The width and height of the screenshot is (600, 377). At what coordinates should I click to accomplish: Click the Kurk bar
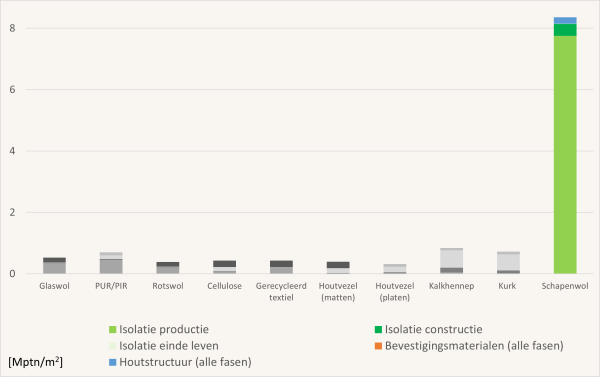[x=508, y=263]
